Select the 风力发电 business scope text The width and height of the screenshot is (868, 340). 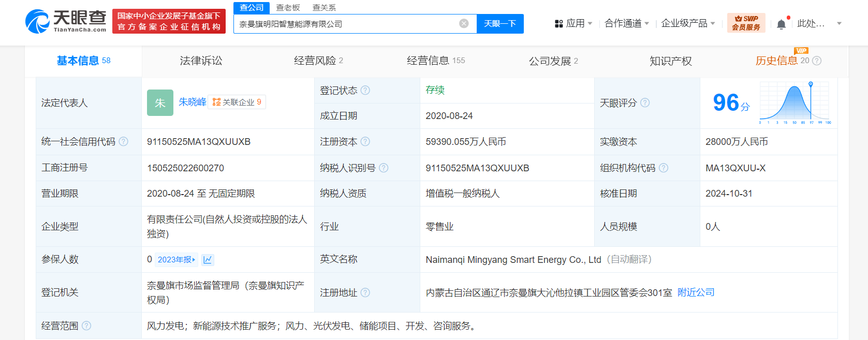pos(311,326)
